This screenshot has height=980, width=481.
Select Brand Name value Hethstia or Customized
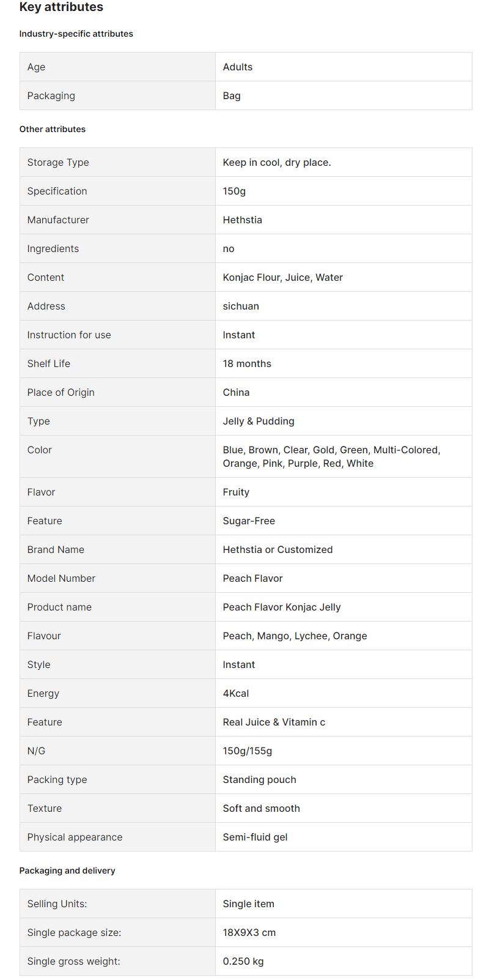277,549
